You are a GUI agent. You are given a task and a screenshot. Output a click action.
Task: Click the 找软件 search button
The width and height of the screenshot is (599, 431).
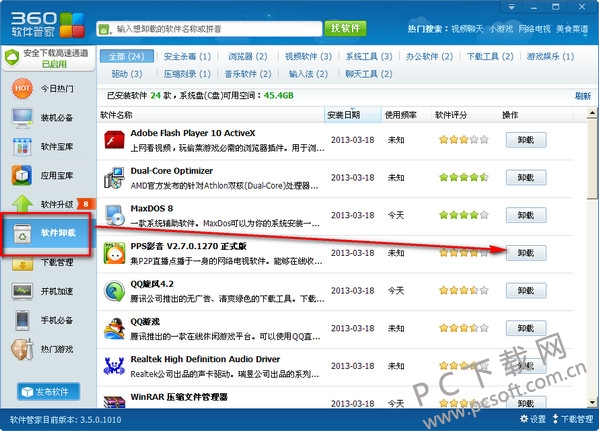[x=345, y=28]
